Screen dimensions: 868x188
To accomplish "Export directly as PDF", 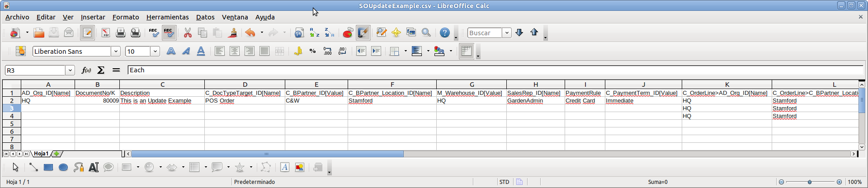I will [x=105, y=33].
